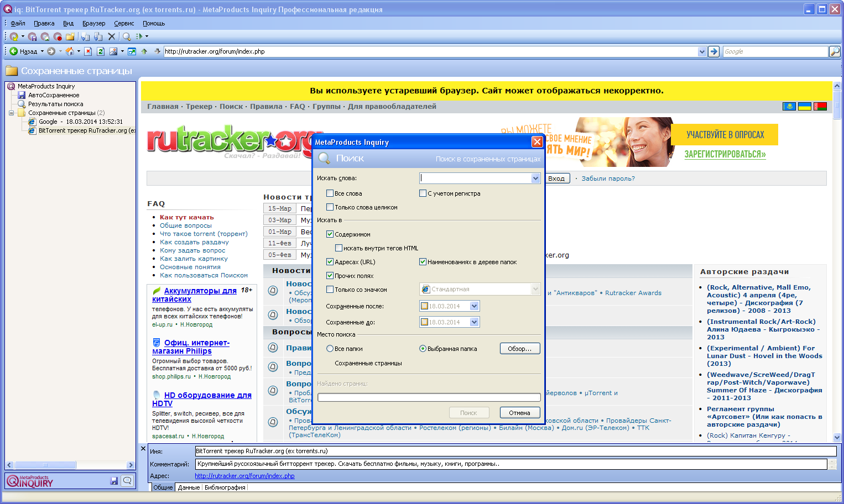Click the green up-arrow navigation icon
This screenshot has height=504, width=844.
click(x=144, y=51)
